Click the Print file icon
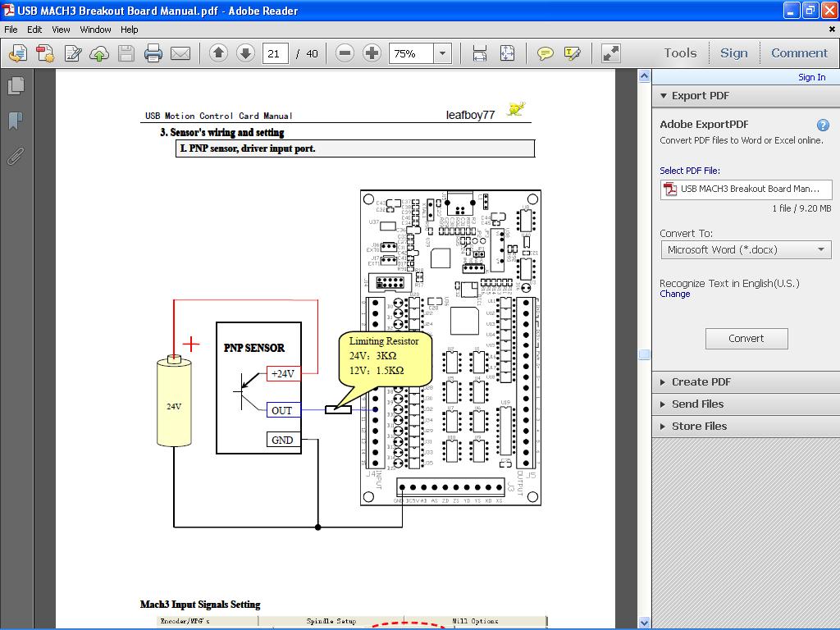 coord(153,54)
